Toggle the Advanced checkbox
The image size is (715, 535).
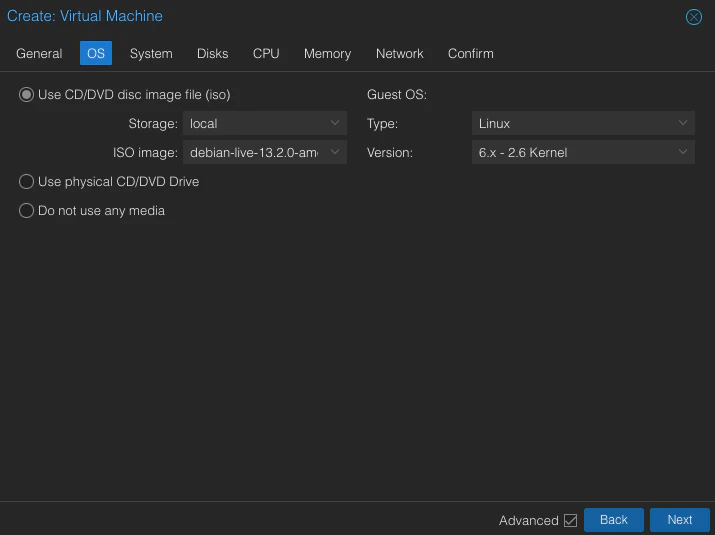(570, 520)
